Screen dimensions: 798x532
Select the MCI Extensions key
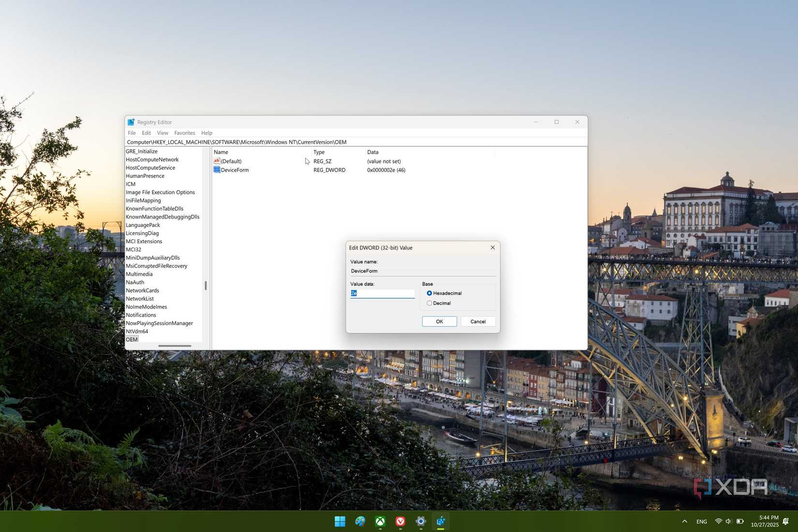[144, 242]
